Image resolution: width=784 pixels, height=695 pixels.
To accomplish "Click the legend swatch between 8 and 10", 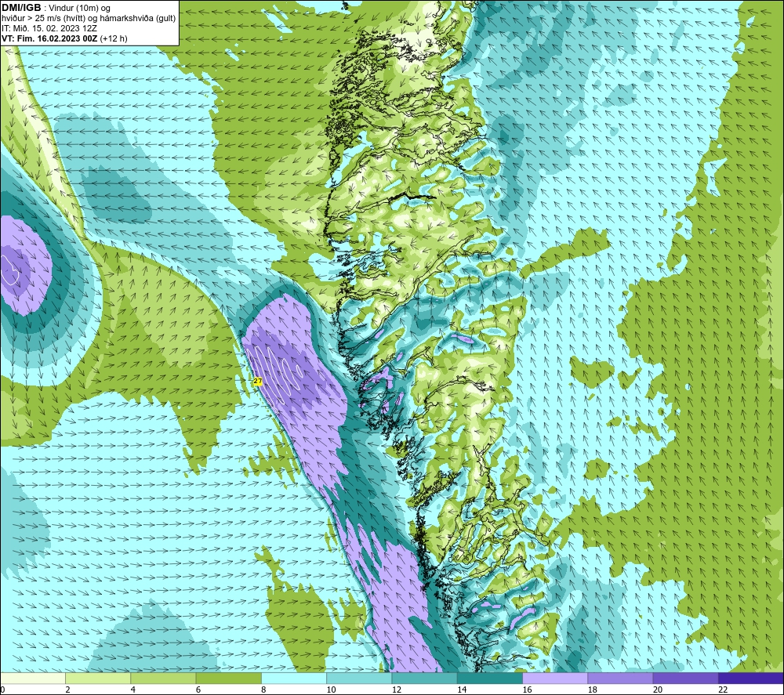I will click(x=294, y=678).
